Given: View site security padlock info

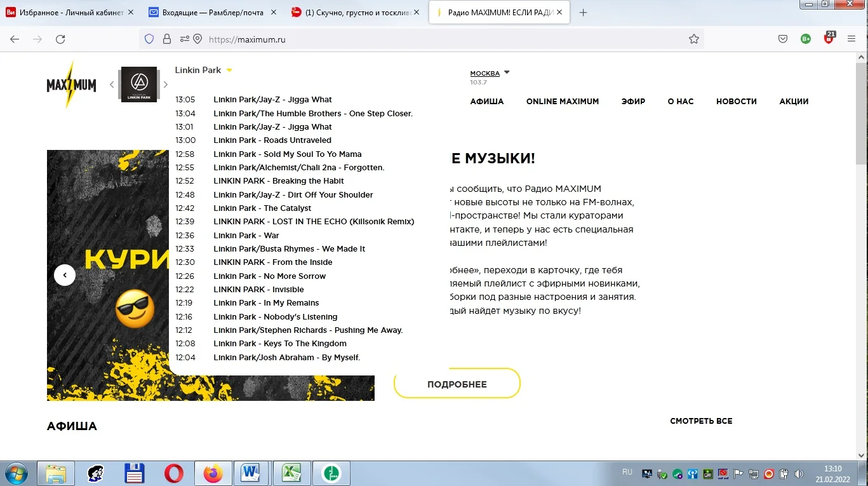Looking at the screenshot, I should (x=167, y=39).
